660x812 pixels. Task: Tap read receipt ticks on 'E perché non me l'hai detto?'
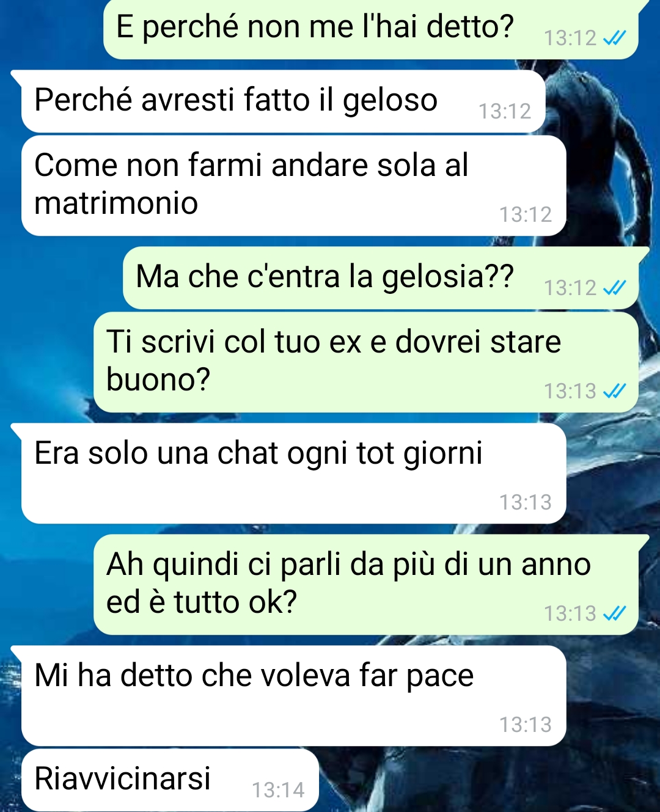tap(614, 38)
